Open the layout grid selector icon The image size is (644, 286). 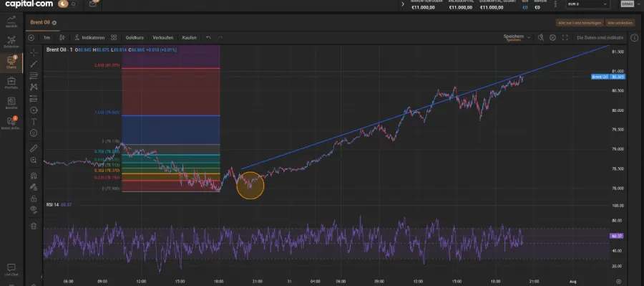coord(114,37)
